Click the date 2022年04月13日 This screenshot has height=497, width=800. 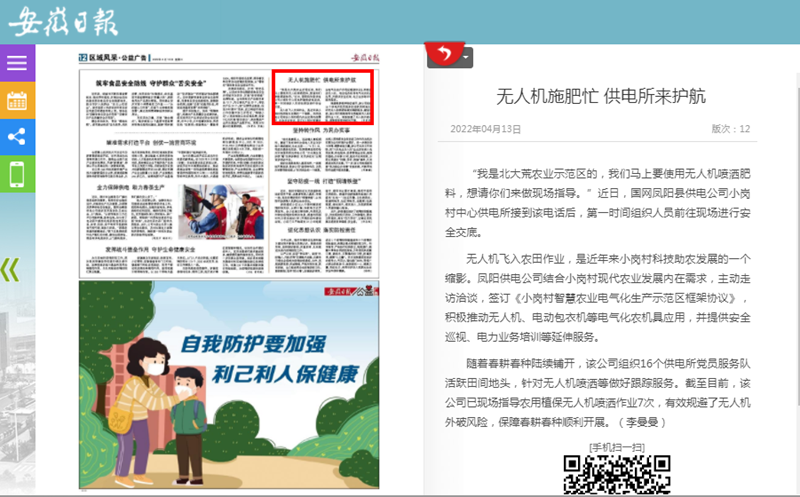click(485, 129)
